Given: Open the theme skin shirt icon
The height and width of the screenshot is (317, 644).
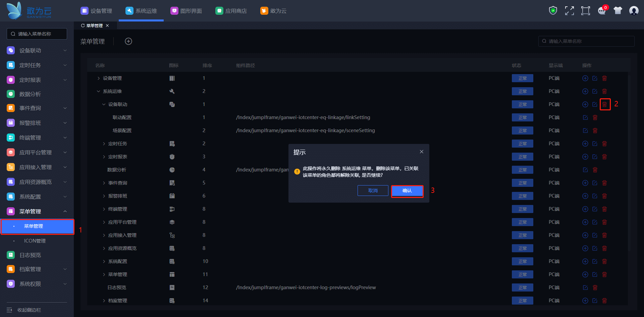Looking at the screenshot, I should pyautogui.click(x=618, y=11).
